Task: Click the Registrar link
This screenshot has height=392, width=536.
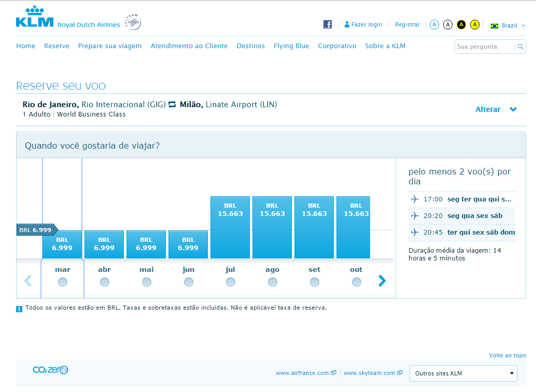Action: coord(407,24)
